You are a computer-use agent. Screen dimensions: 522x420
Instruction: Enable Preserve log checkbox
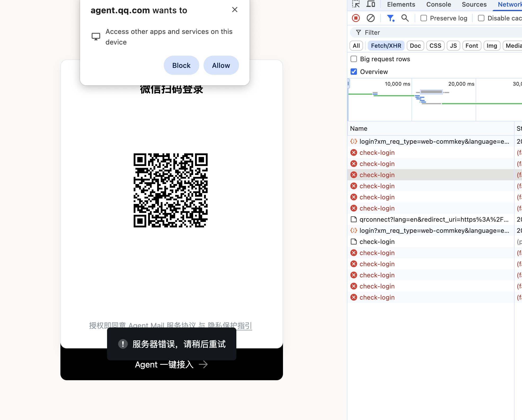tap(424, 18)
